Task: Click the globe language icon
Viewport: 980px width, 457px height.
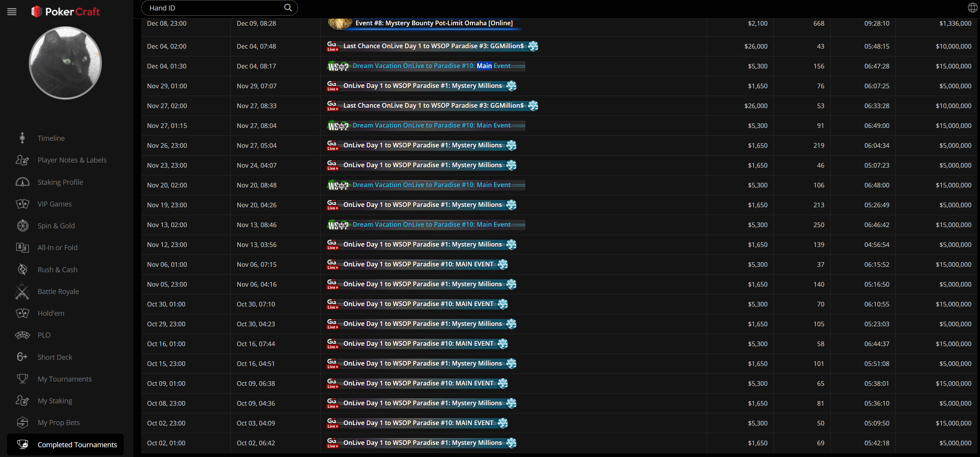Action: click(972, 8)
